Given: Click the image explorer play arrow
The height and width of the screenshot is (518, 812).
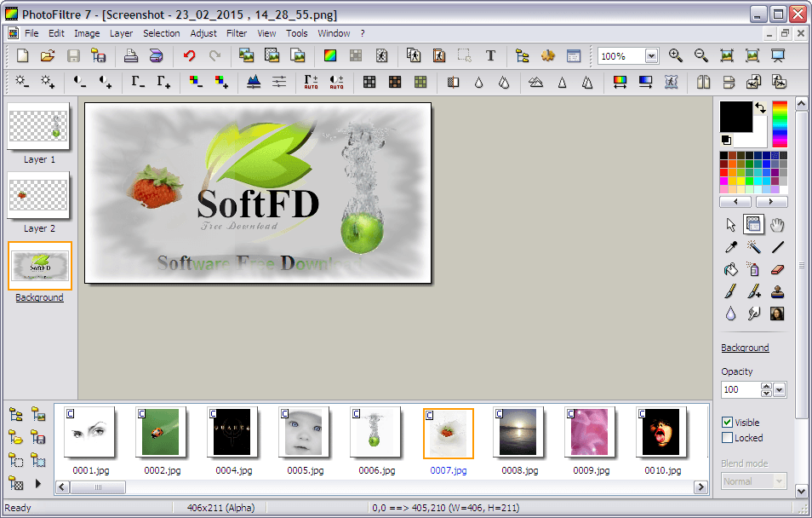Looking at the screenshot, I should coord(37,483).
